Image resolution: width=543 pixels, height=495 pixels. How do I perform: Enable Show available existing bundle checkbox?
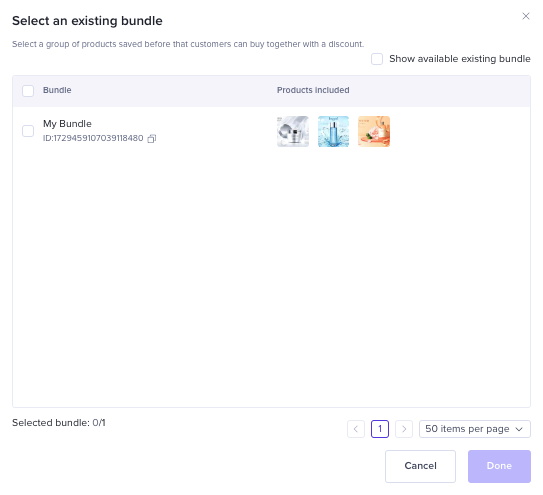click(377, 59)
